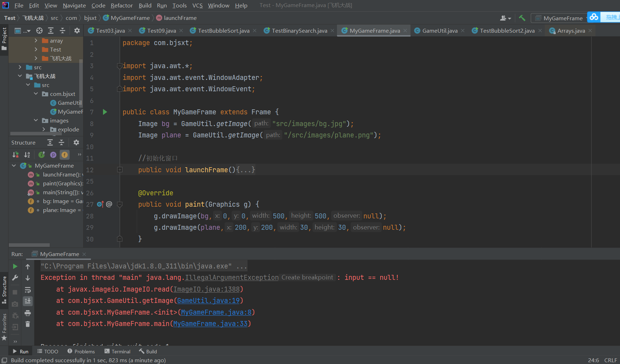Expand the Test folder in Project tree
The width and height of the screenshot is (620, 364).
click(x=36, y=49)
